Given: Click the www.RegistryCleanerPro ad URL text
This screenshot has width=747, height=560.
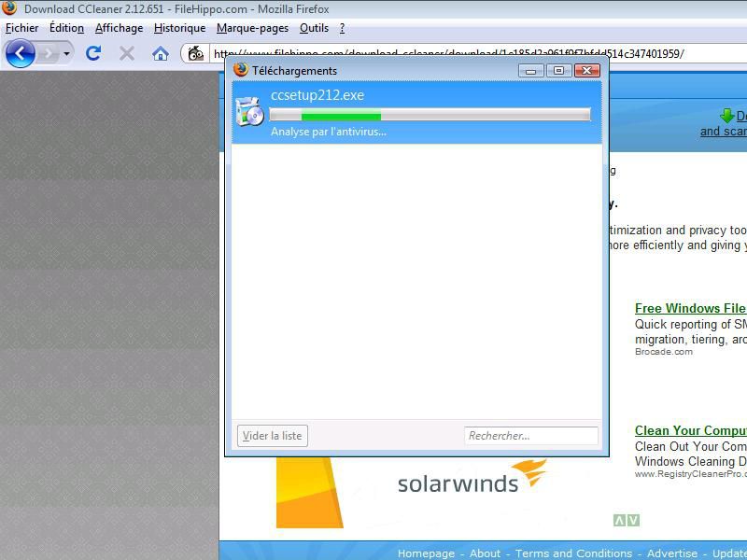Looking at the screenshot, I should 691,474.
